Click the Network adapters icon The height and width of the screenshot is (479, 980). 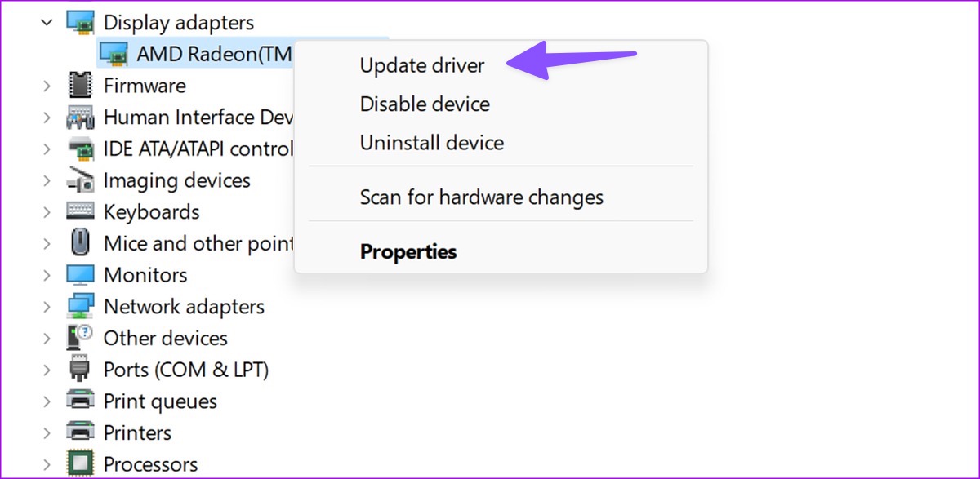pyautogui.click(x=80, y=306)
